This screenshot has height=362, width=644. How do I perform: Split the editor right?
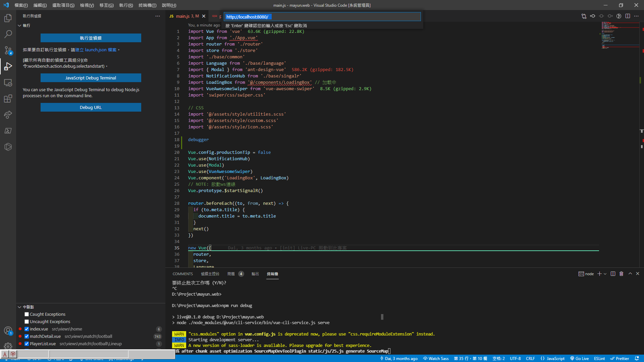click(628, 16)
